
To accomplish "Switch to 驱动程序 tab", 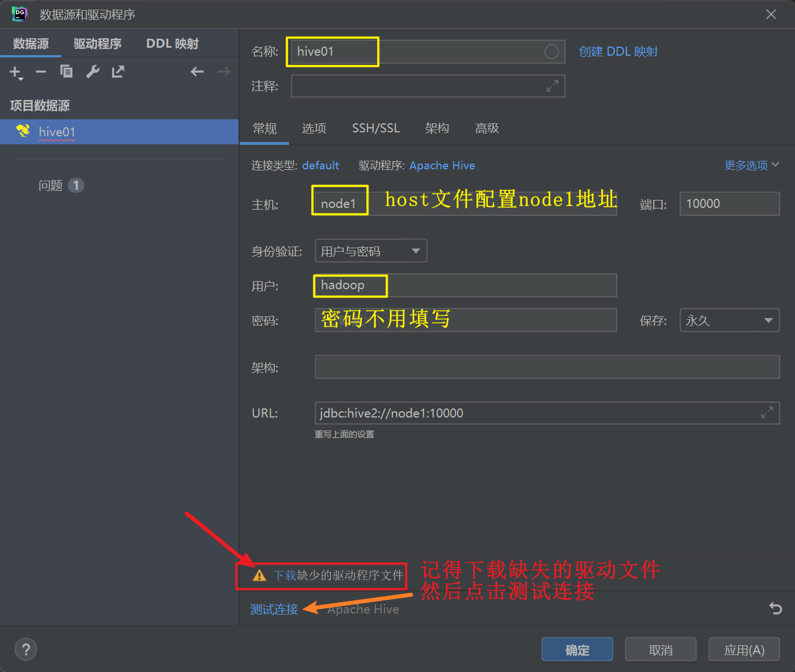I will tap(98, 44).
